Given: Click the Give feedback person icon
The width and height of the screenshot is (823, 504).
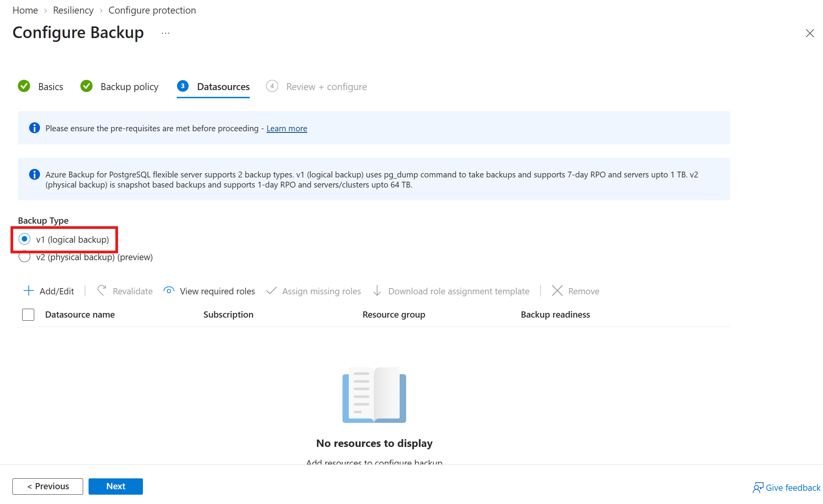Looking at the screenshot, I should (758, 488).
